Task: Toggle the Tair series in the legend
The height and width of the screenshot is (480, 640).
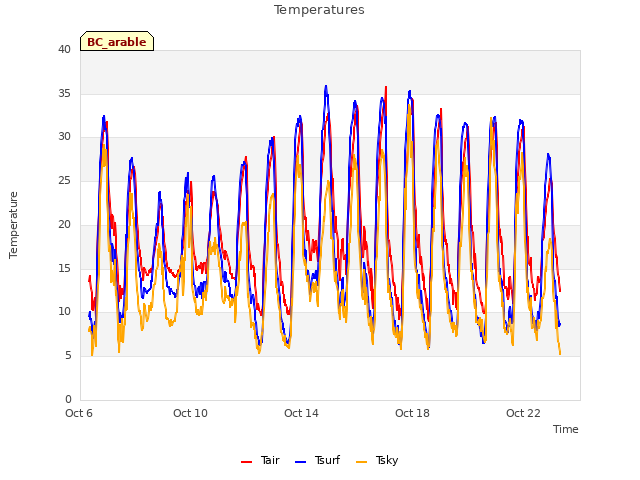Action: coord(260,460)
